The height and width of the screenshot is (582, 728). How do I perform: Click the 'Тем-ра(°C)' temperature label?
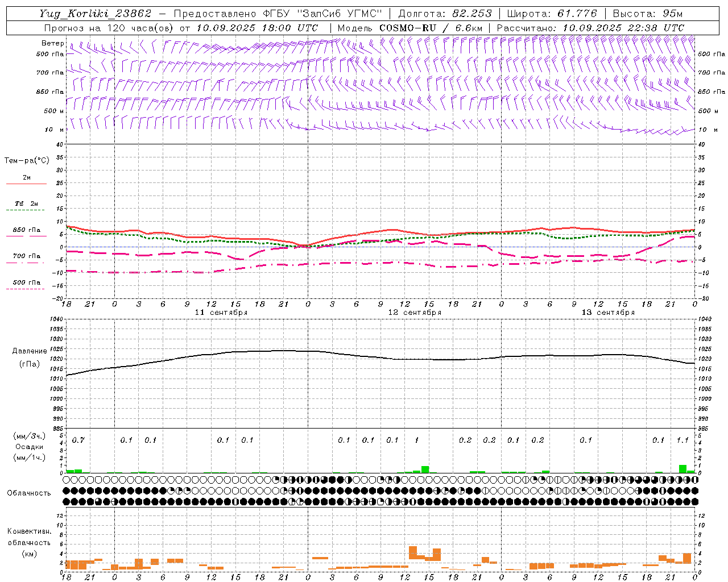[27, 161]
